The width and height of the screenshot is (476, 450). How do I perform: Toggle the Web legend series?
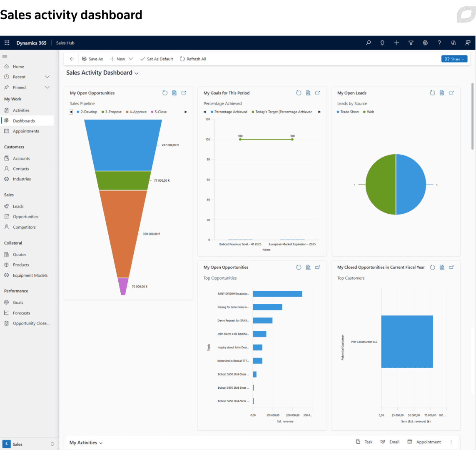[369, 112]
